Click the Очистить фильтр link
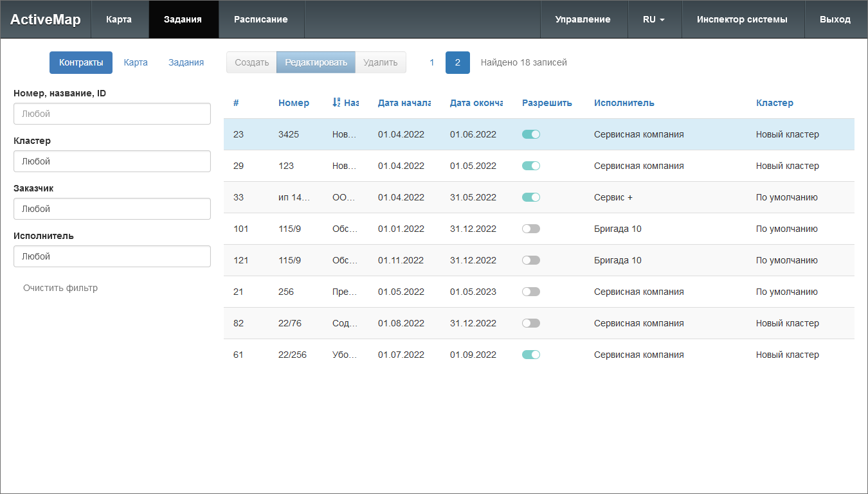Image resolution: width=868 pixels, height=494 pixels. [x=60, y=288]
